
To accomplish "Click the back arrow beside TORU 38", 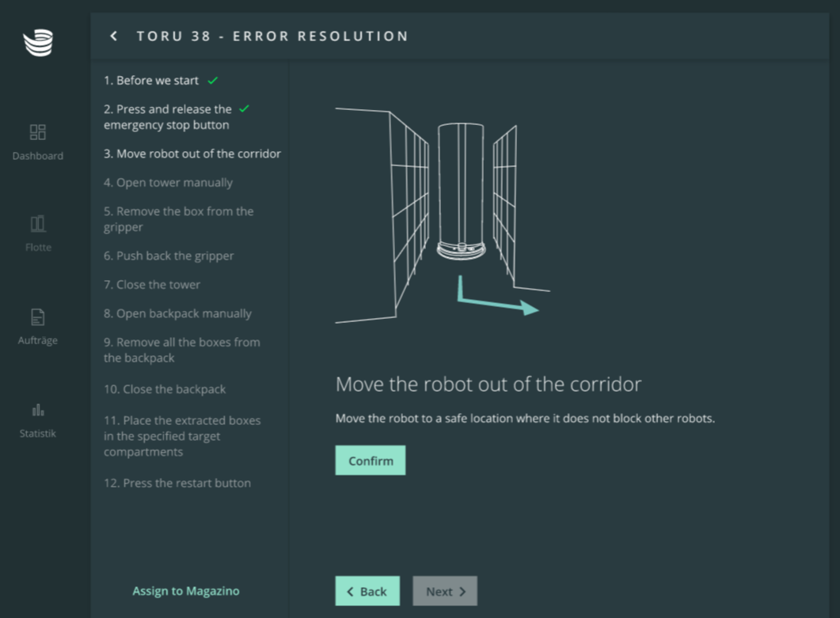I will pos(114,36).
